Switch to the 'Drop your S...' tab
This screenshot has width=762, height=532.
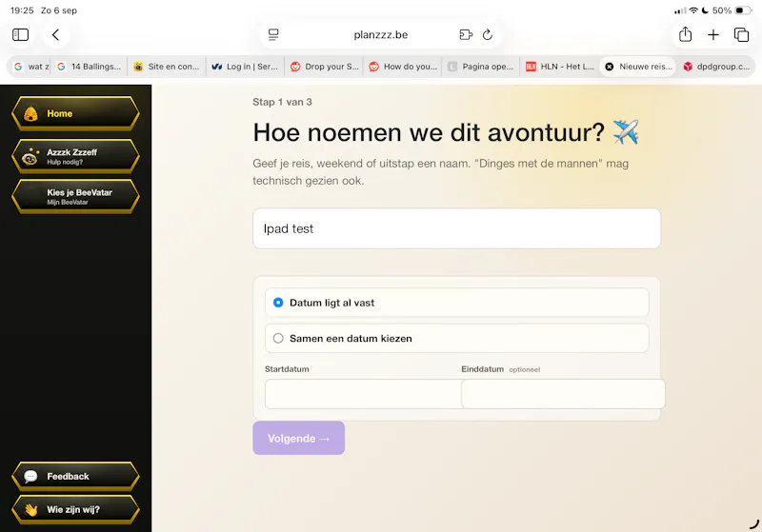(324, 67)
